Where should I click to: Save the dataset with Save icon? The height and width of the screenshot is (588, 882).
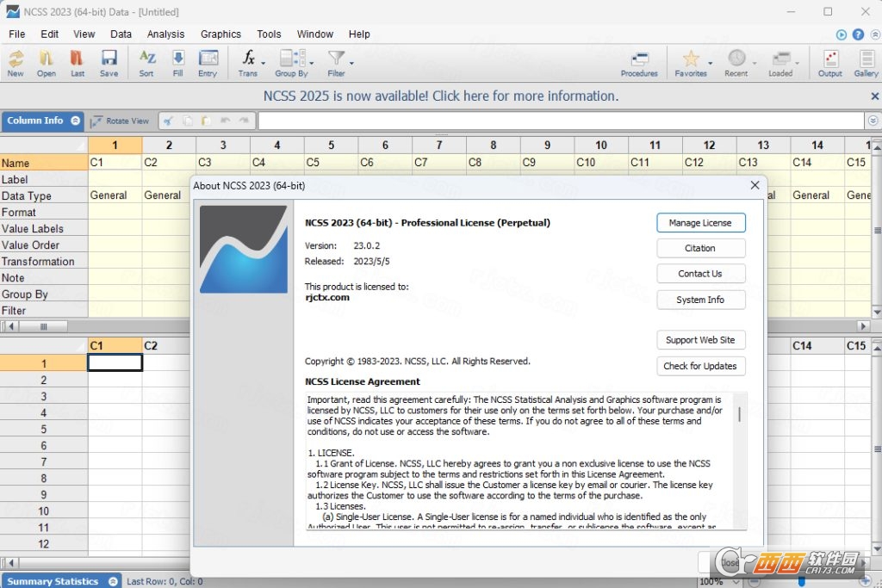coord(109,63)
